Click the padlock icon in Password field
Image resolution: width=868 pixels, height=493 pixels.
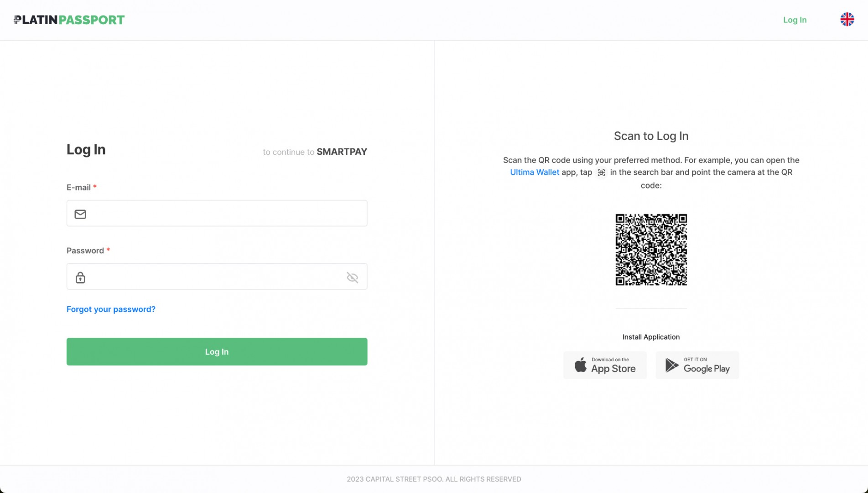(x=80, y=278)
